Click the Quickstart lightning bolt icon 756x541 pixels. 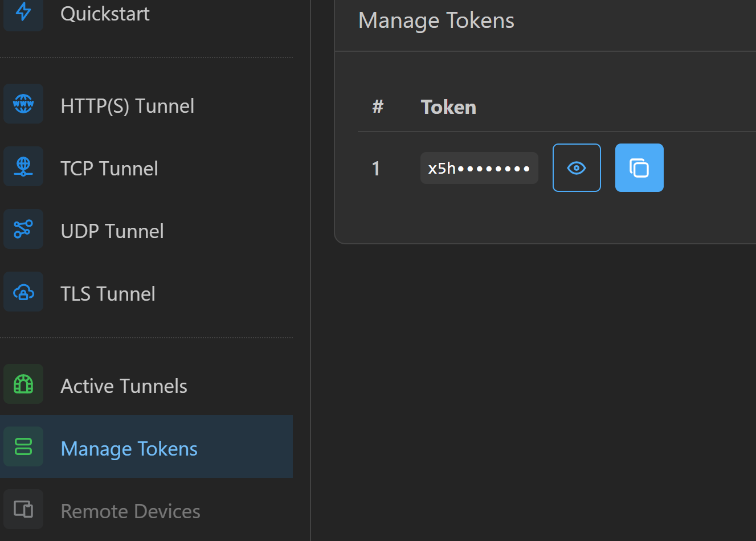(23, 12)
